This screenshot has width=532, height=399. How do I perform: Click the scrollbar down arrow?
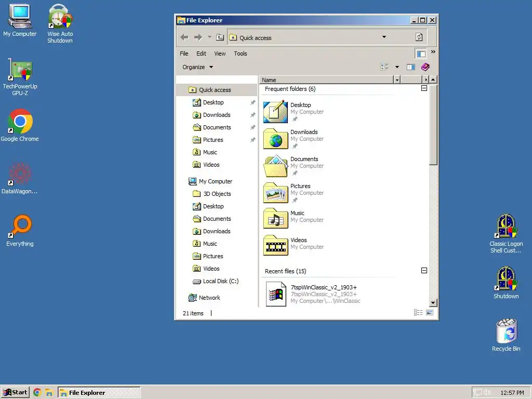tap(433, 303)
